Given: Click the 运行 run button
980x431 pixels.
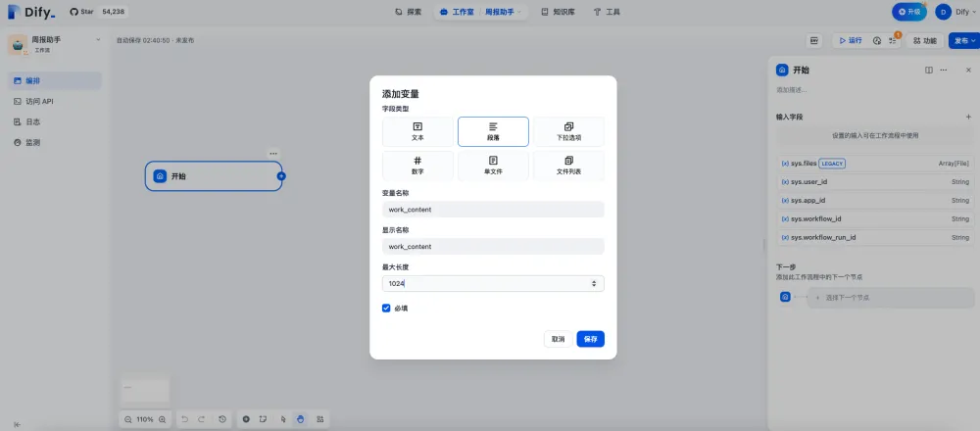Looking at the screenshot, I should tap(850, 40).
